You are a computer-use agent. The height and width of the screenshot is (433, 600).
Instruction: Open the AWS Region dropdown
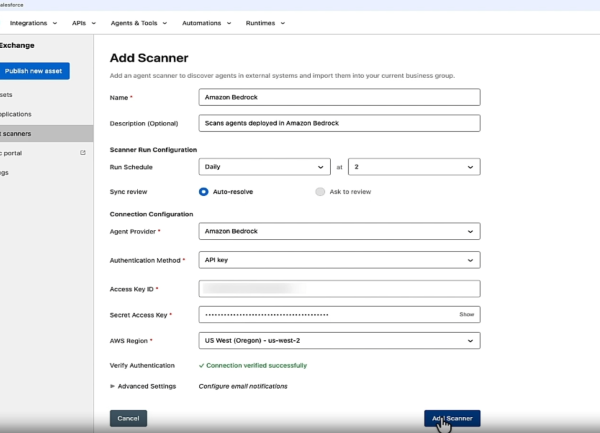(x=339, y=340)
